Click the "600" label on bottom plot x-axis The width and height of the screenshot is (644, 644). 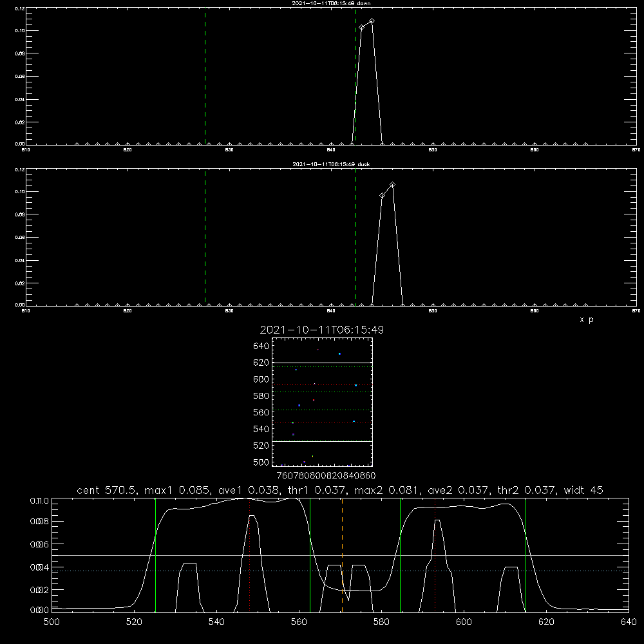pyautogui.click(x=464, y=622)
